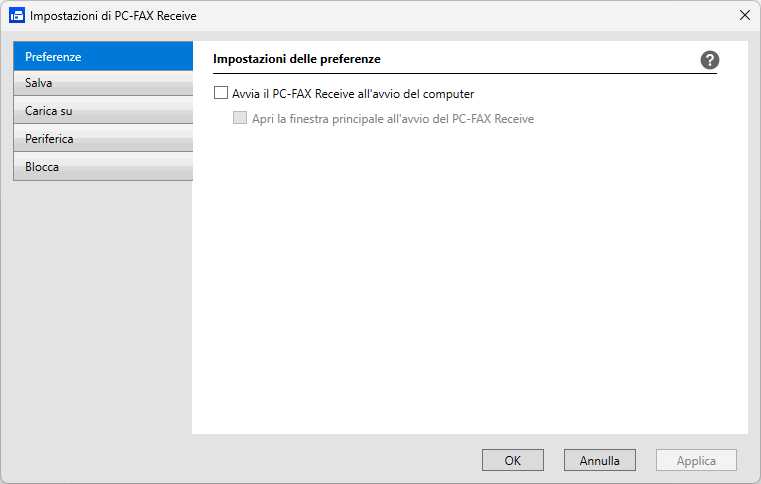Click the 'Impostazioni delle preferenze' heading
This screenshot has width=761, height=484.
(x=297, y=59)
